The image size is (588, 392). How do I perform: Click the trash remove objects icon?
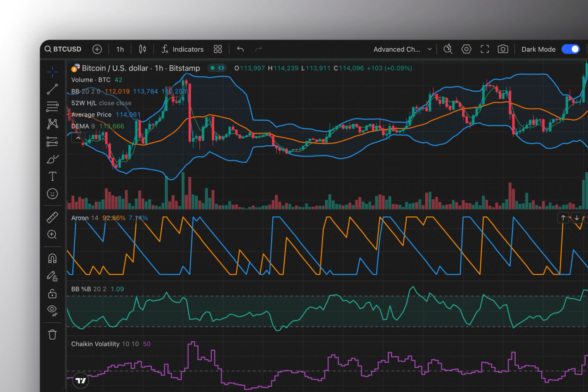point(52,335)
